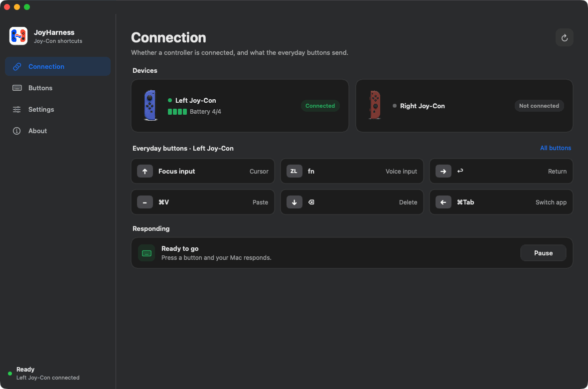The width and height of the screenshot is (588, 389).
Task: Click green status dot beside Left Joy-Con
Action: 170,100
